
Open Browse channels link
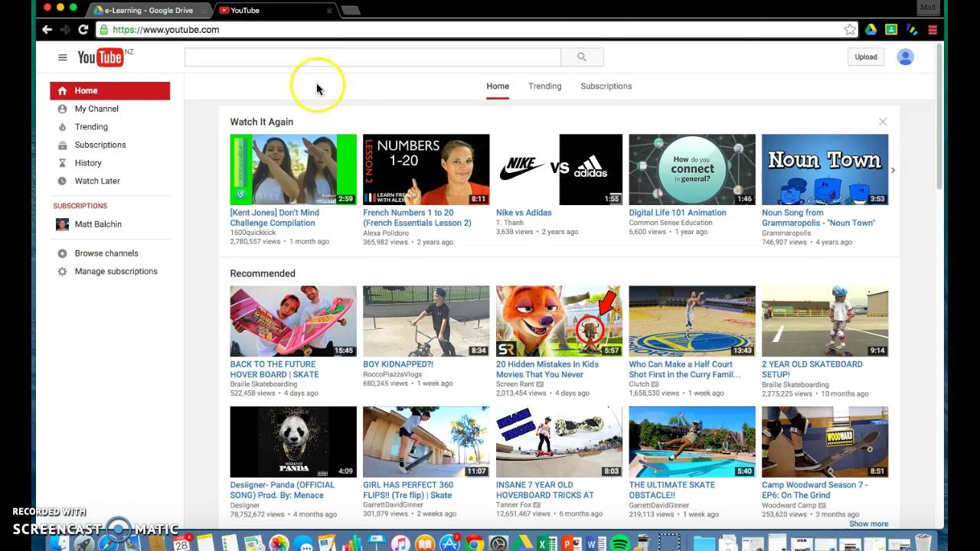(106, 253)
